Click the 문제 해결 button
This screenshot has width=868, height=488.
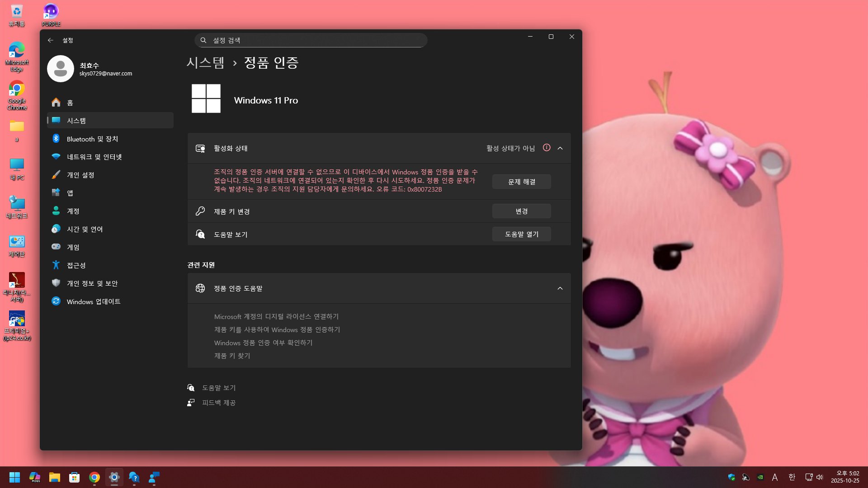coord(522,182)
